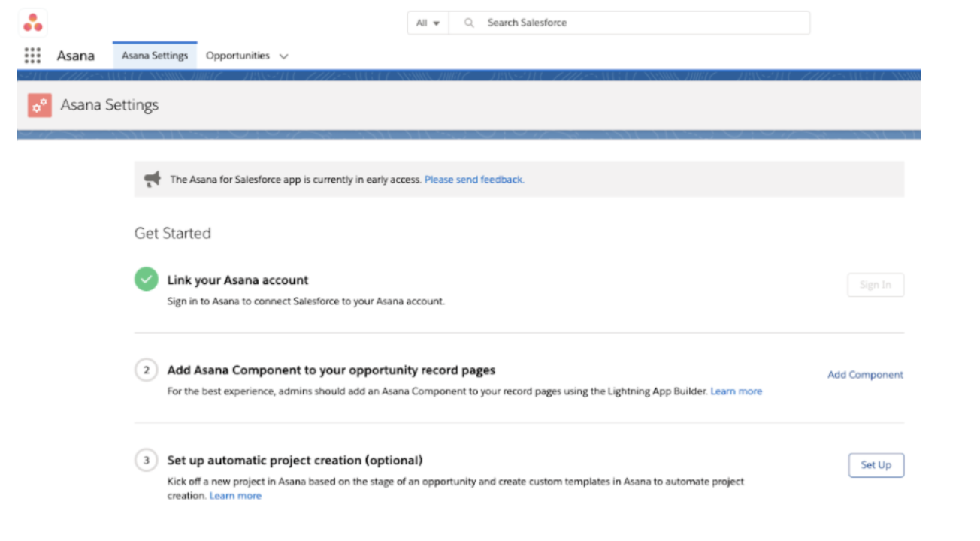This screenshot has width=980, height=541.
Task: Click the Asana app name label
Action: pyautogui.click(x=76, y=56)
